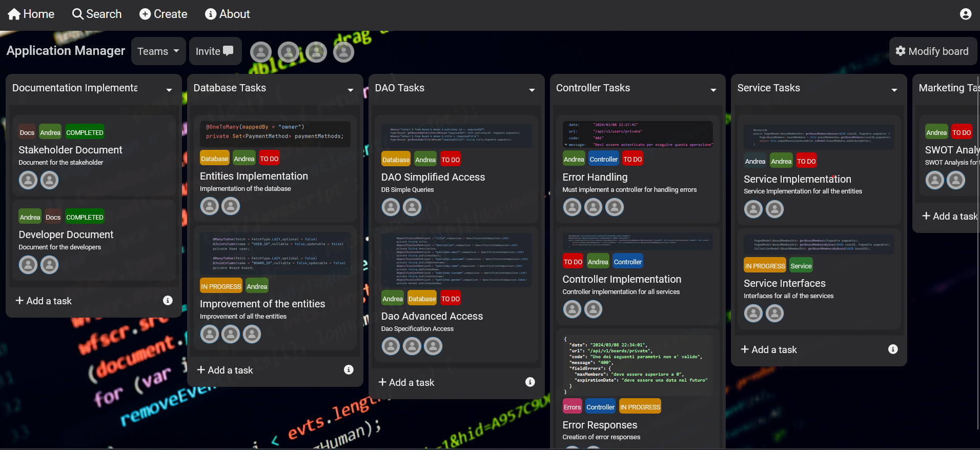Select the first board member avatar
This screenshot has width=980, height=450.
click(x=261, y=52)
